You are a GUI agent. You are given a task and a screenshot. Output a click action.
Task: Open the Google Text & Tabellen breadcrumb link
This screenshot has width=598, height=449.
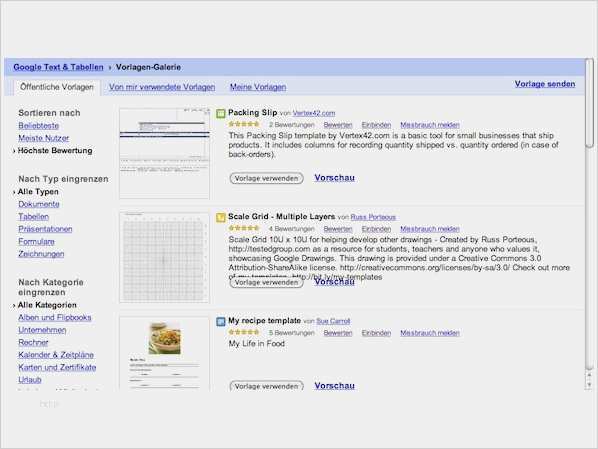click(58, 67)
